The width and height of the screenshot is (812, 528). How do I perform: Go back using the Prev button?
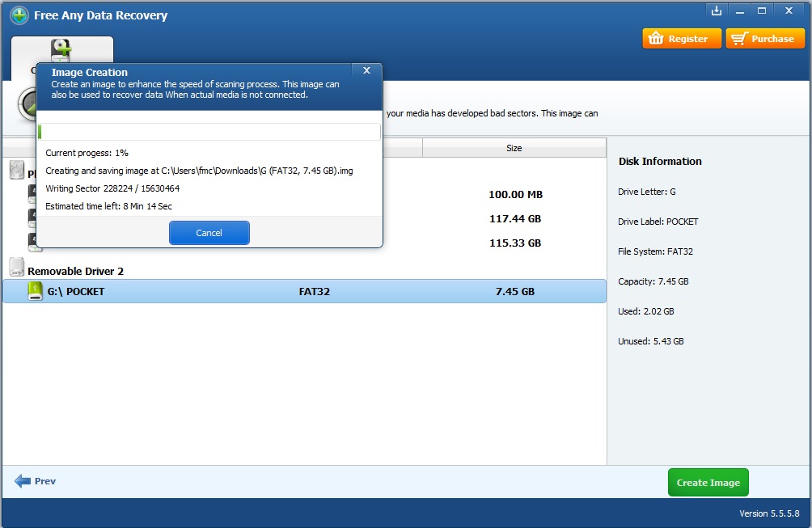click(x=36, y=481)
